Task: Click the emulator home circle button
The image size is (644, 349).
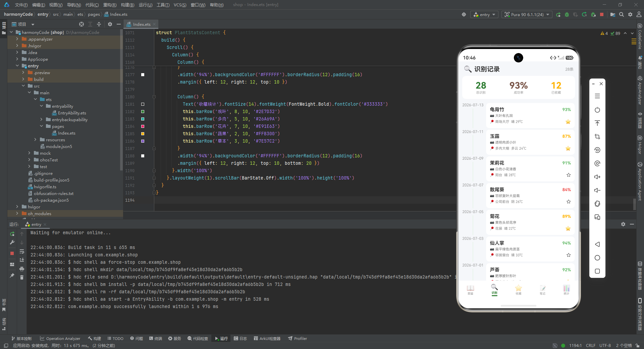Action: pyautogui.click(x=597, y=258)
